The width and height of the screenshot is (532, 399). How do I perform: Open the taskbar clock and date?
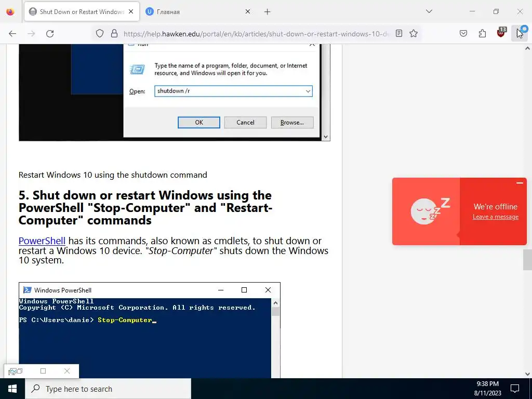487,389
